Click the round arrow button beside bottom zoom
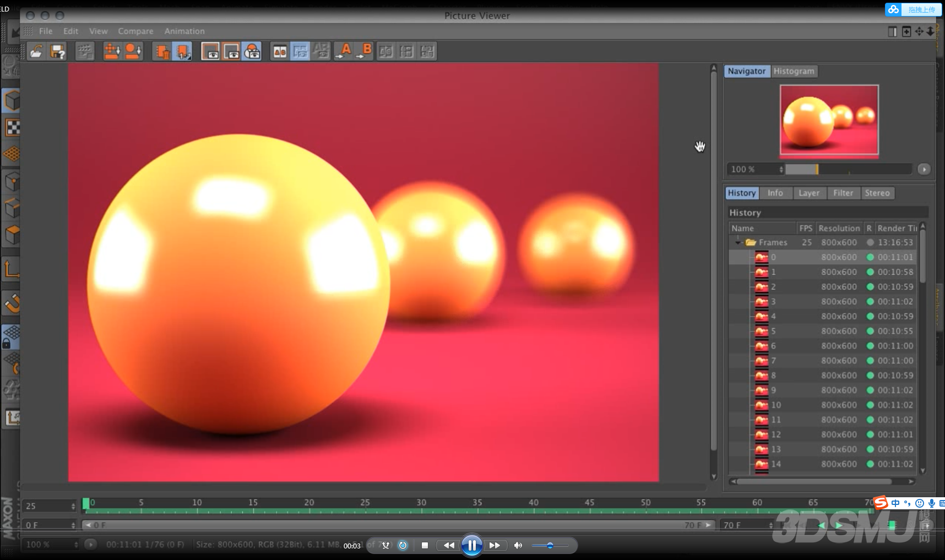 (x=90, y=545)
